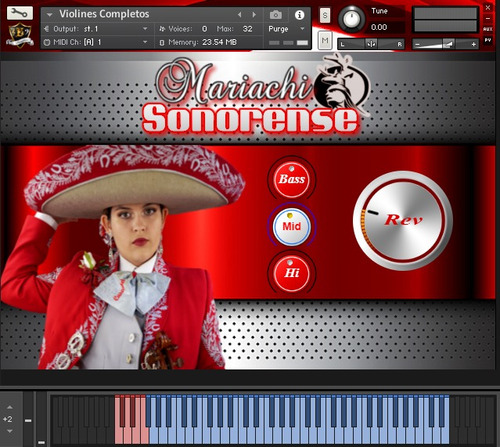Viewport: 500px width, 447px height.
Task: Shift keyboard octave up with arrow
Action: [x=10, y=407]
